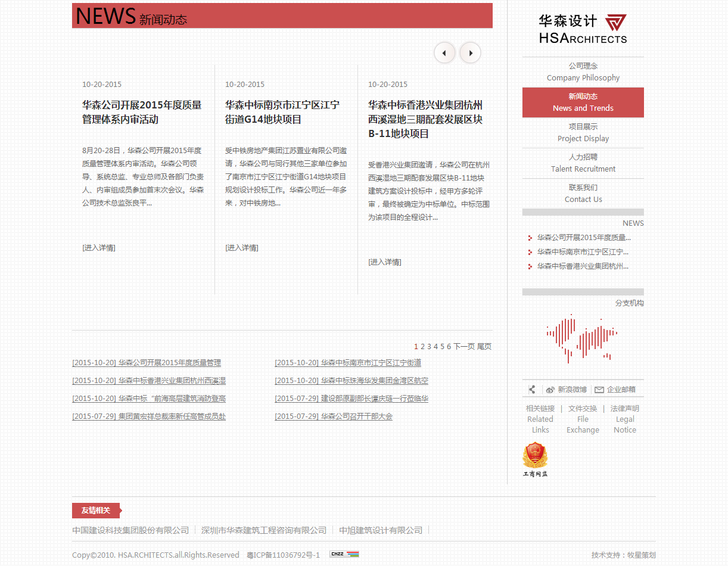Screen dimensions: 728x566
Task: Go to page 5 of news list
Action: tap(443, 347)
